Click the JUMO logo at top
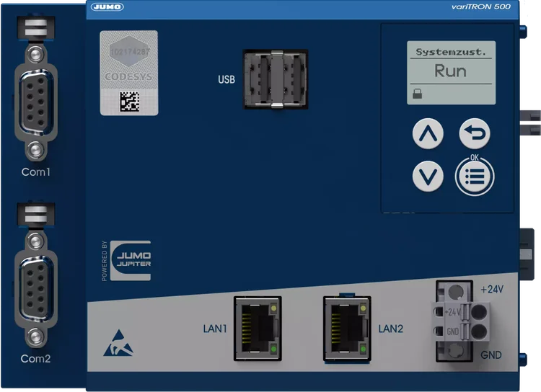 coord(107,6)
